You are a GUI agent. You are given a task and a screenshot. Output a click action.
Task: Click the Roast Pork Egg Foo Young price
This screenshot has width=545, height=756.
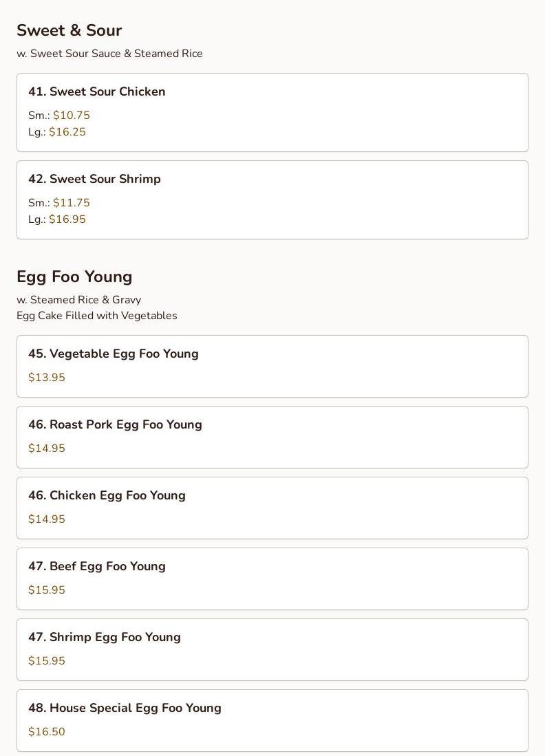(x=47, y=449)
